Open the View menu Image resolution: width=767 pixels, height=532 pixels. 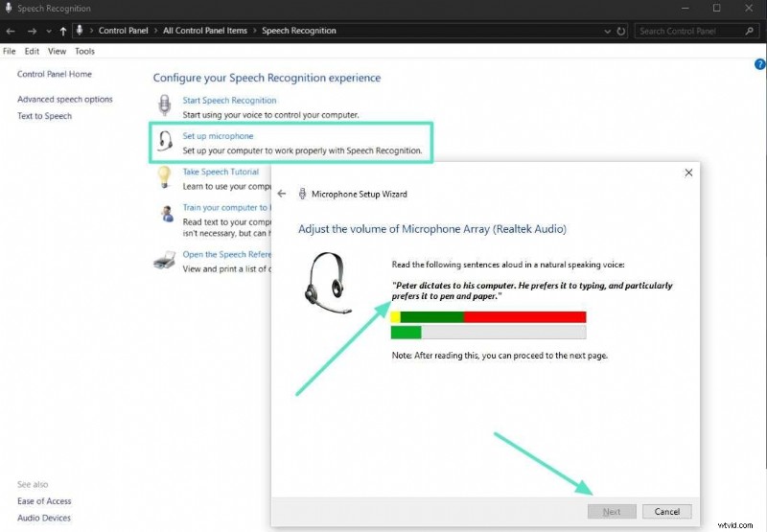[x=58, y=51]
